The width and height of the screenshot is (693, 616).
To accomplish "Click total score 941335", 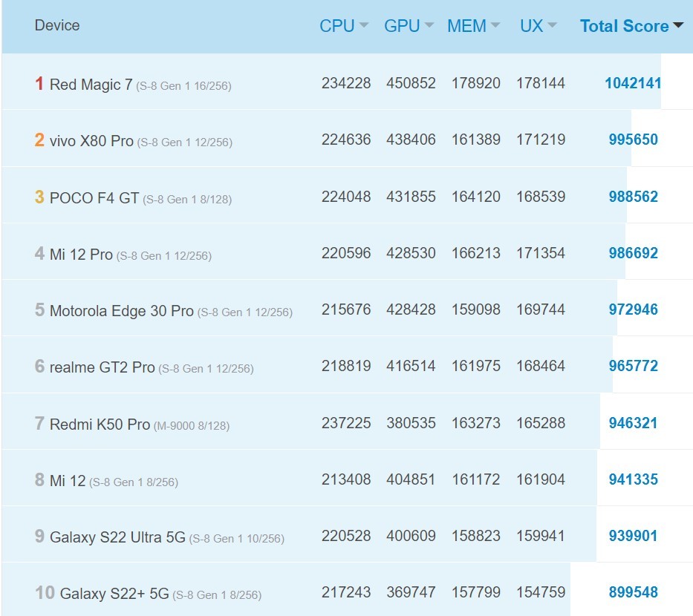I will coord(634,479).
